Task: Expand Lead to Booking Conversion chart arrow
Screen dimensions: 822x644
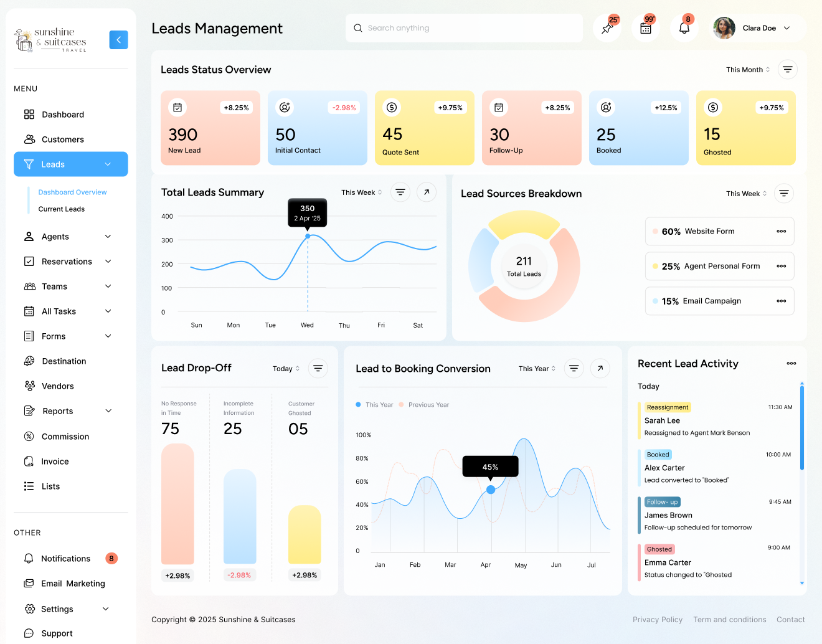Action: pyautogui.click(x=600, y=369)
